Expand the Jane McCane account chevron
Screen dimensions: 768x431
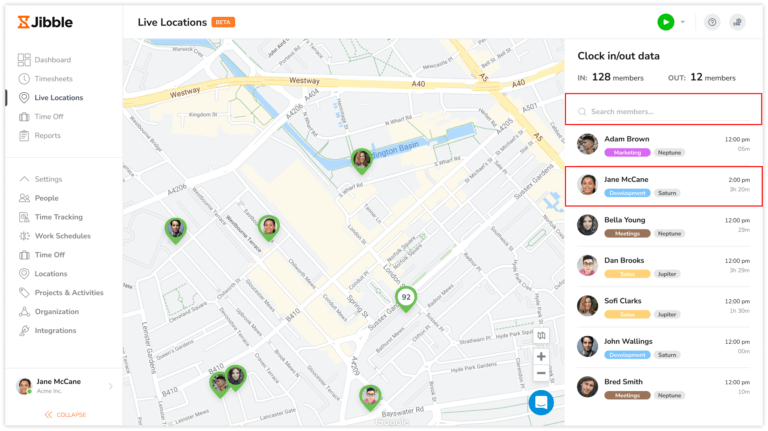(x=111, y=386)
